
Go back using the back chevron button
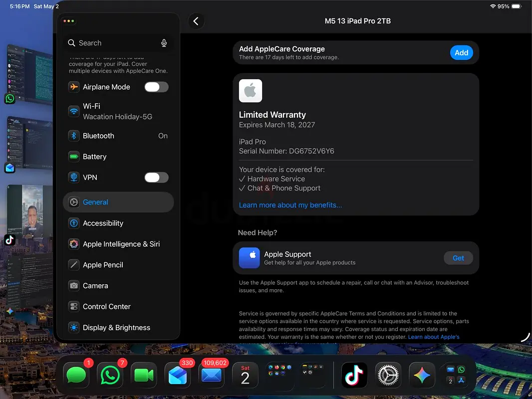196,21
